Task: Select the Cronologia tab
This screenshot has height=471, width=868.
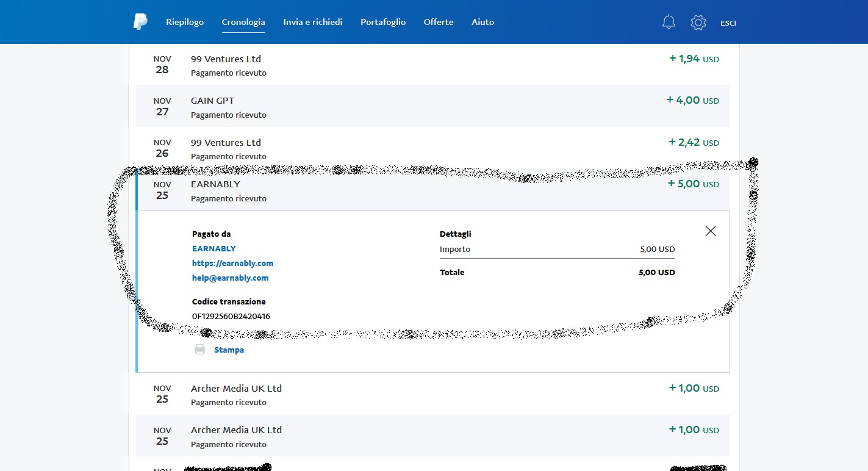Action: (x=243, y=22)
